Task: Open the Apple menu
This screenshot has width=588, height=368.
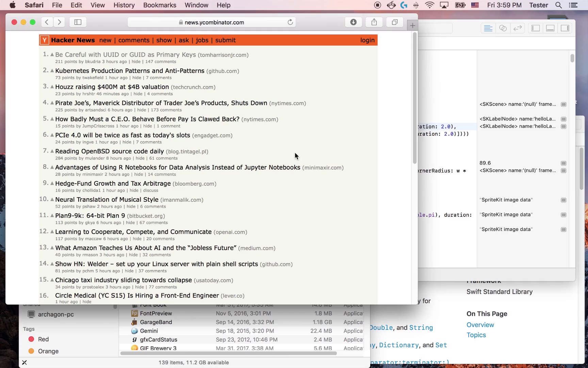Action: point(13,5)
